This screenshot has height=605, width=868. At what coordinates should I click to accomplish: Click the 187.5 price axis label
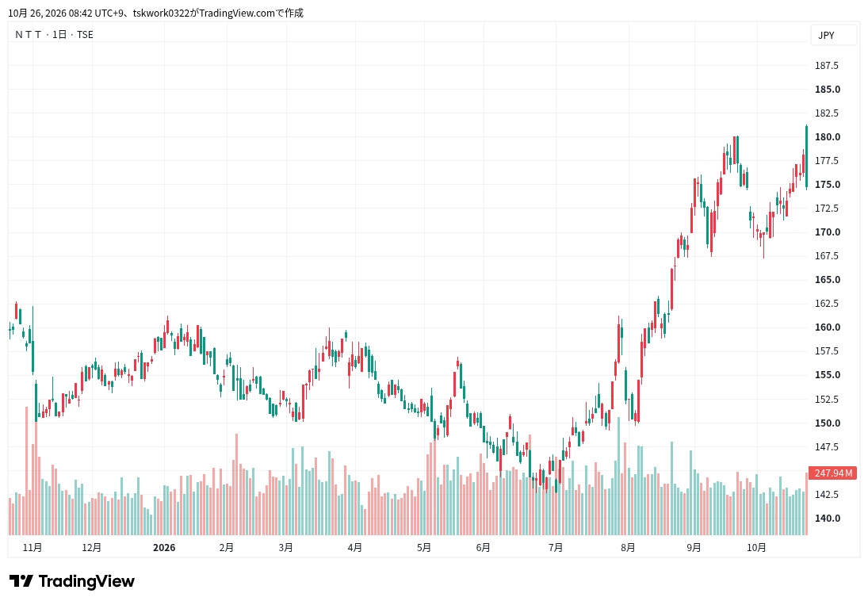coord(827,65)
